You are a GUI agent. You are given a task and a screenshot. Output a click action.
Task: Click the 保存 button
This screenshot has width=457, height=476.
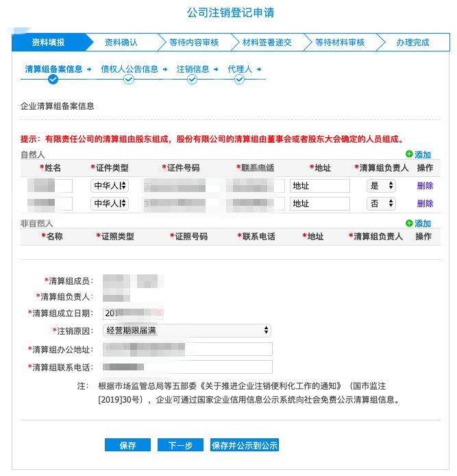point(127,445)
